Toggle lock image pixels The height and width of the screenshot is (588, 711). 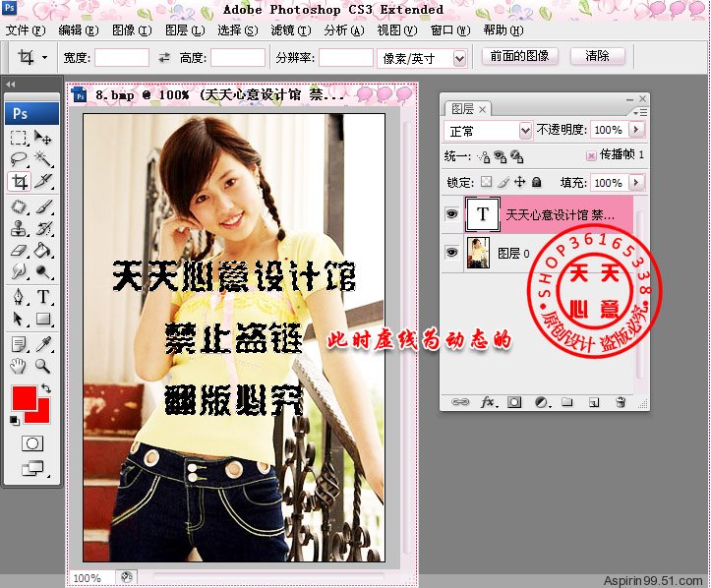[x=504, y=182]
